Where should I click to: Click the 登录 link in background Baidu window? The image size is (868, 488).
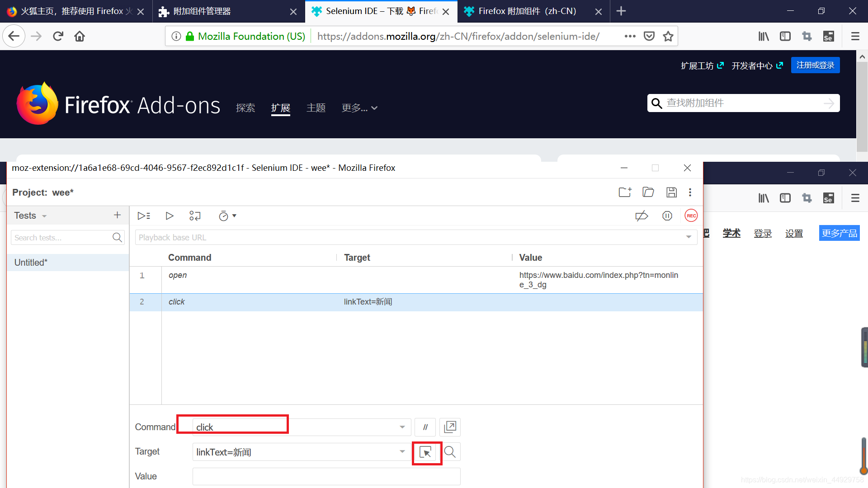tap(763, 233)
